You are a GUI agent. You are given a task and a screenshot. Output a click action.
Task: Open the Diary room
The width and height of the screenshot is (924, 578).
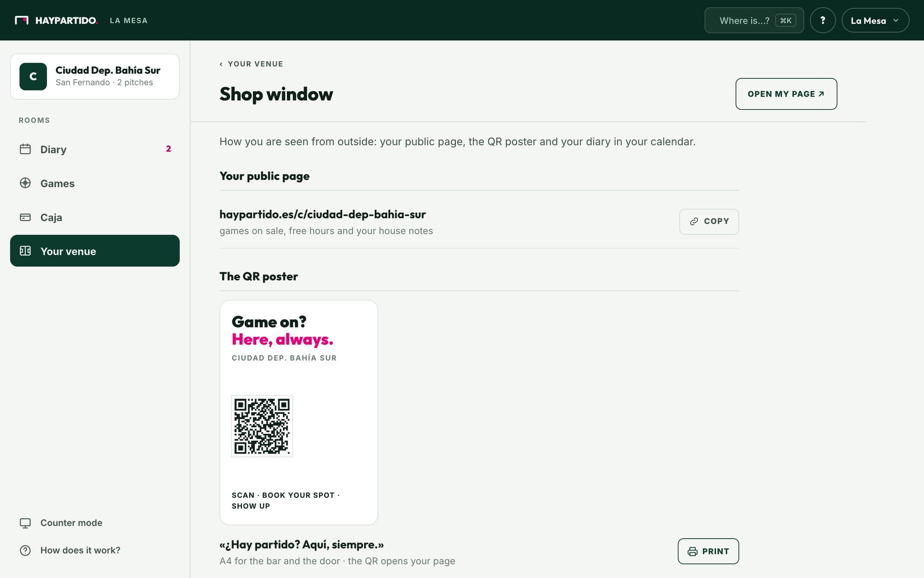tap(95, 149)
